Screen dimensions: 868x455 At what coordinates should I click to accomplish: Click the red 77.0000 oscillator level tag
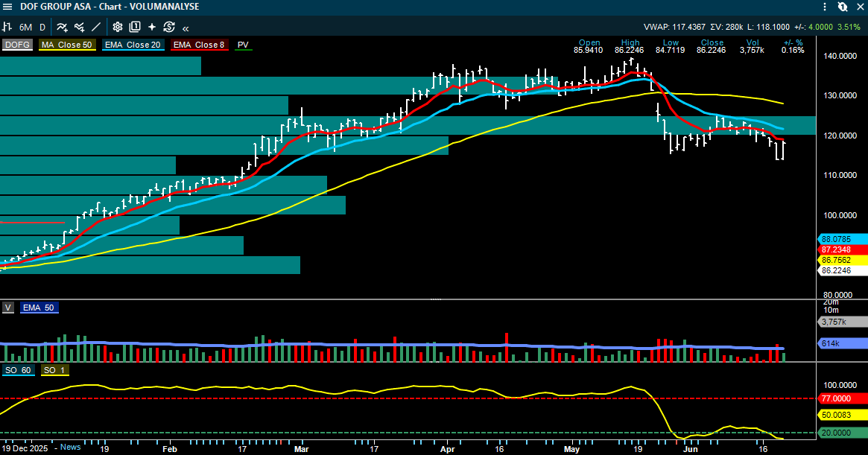tap(843, 398)
